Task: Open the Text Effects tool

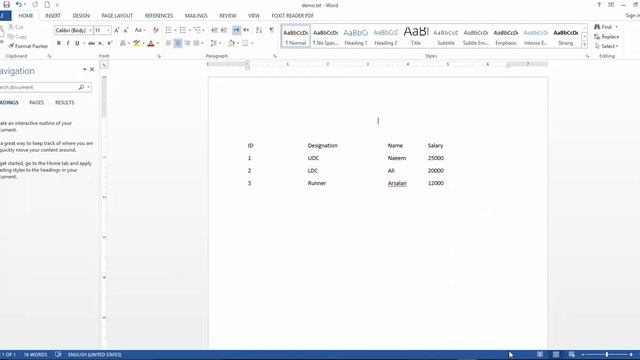Action: click(123, 43)
